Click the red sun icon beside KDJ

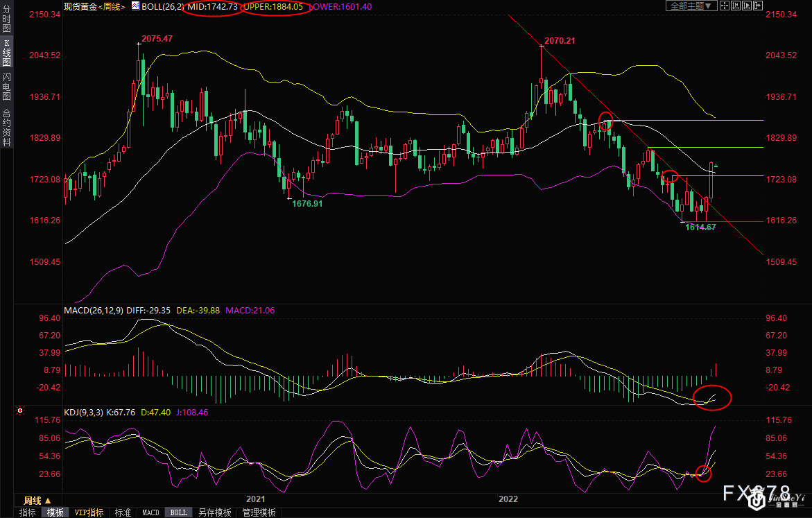pyautogui.click(x=21, y=411)
